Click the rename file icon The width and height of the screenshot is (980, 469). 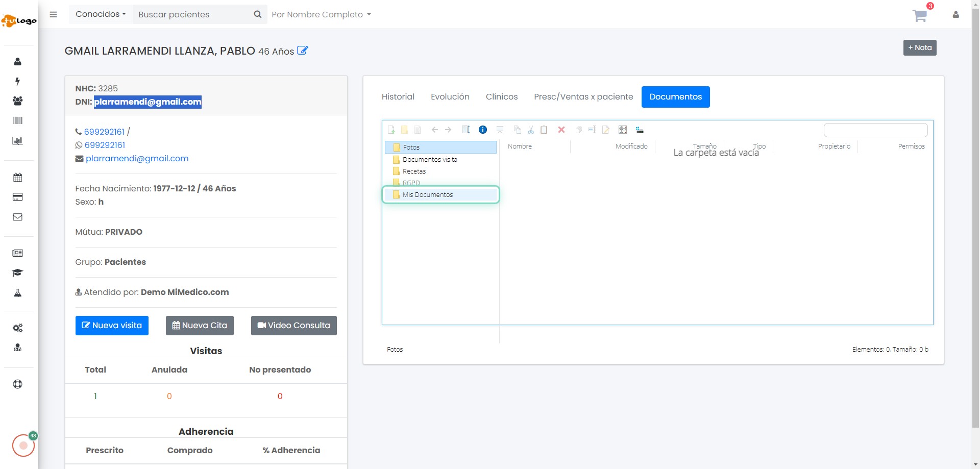tap(592, 130)
